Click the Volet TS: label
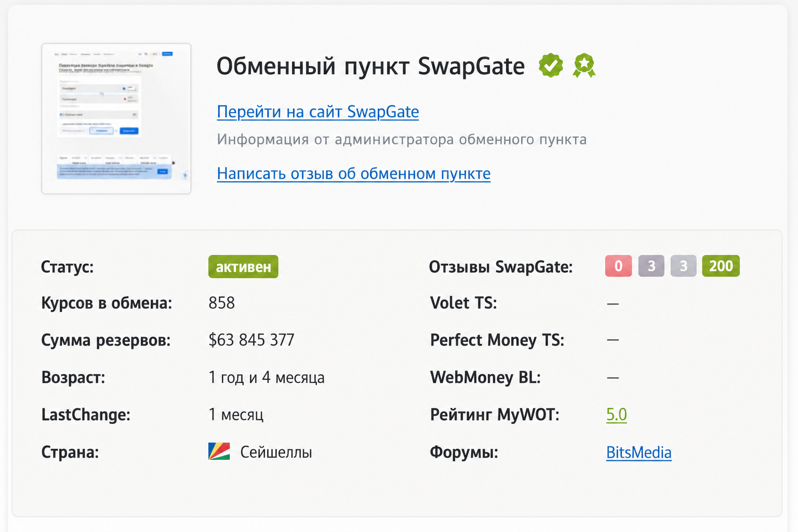The height and width of the screenshot is (532, 798). click(463, 303)
